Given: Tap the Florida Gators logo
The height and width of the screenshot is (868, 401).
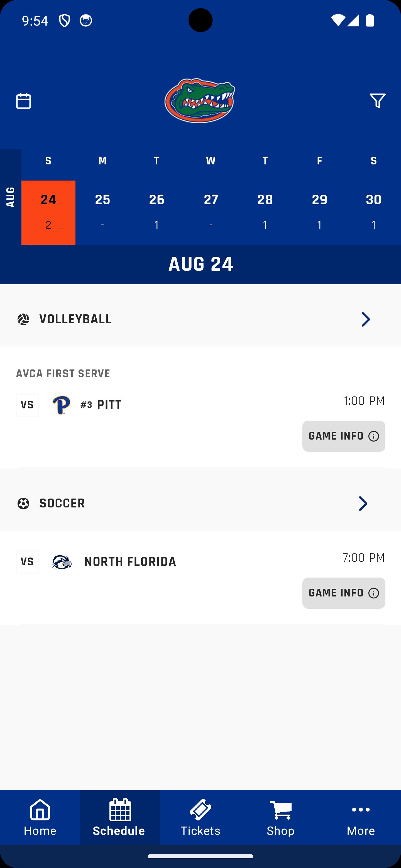Looking at the screenshot, I should click(x=200, y=101).
